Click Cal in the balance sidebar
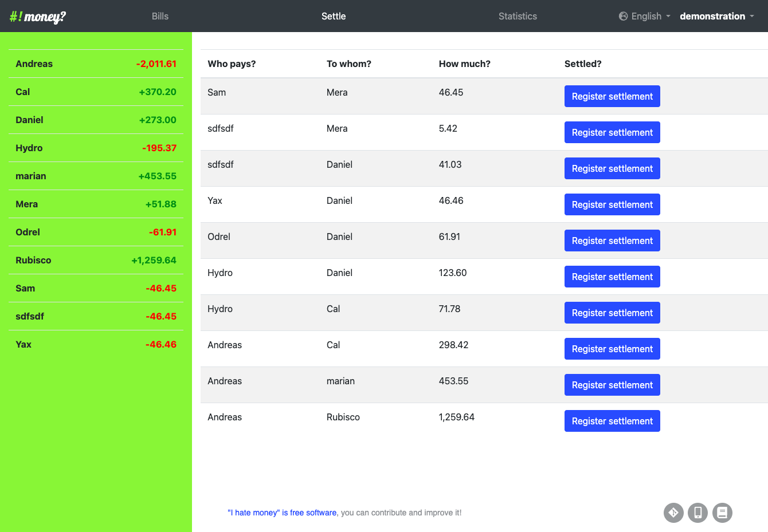The image size is (768, 532). pyautogui.click(x=22, y=92)
